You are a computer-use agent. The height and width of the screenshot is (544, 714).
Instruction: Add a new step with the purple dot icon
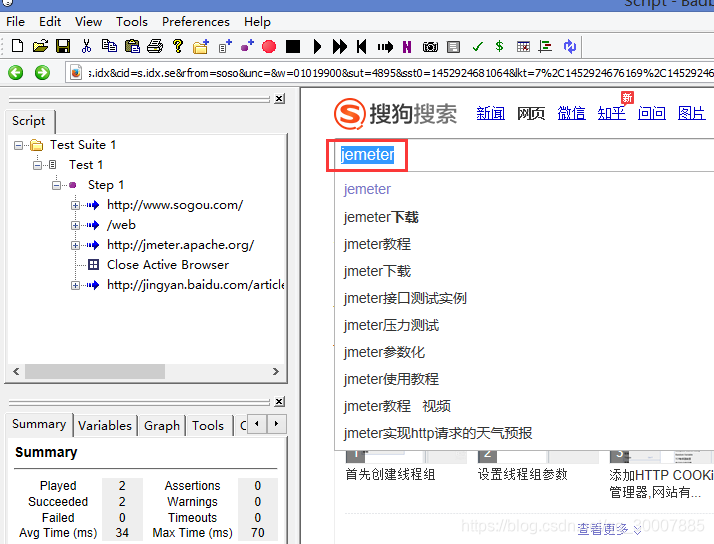pyautogui.click(x=247, y=46)
